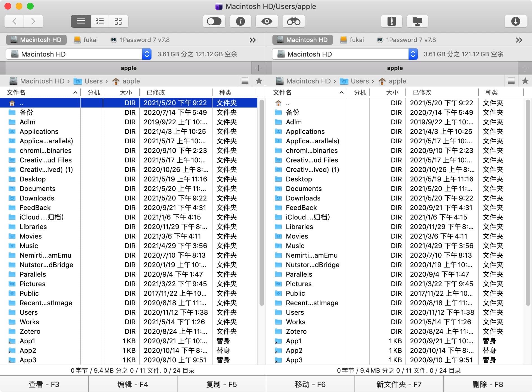Add a new tab in right panel
The width and height of the screenshot is (532, 392).
point(525,68)
